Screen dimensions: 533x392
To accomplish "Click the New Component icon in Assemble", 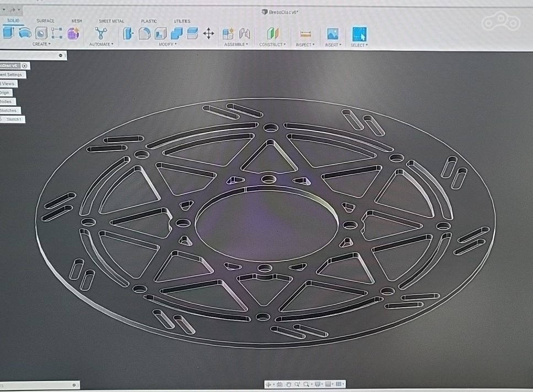I will click(228, 34).
